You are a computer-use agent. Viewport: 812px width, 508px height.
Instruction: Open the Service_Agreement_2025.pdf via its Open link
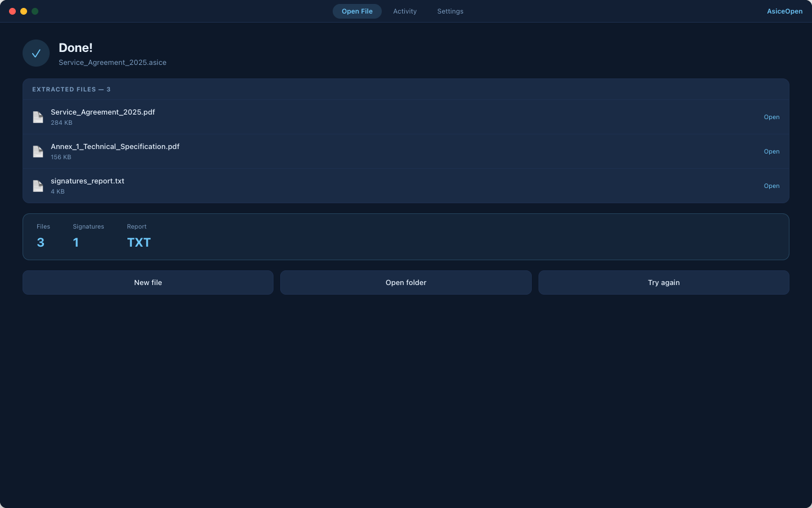pos(771,117)
